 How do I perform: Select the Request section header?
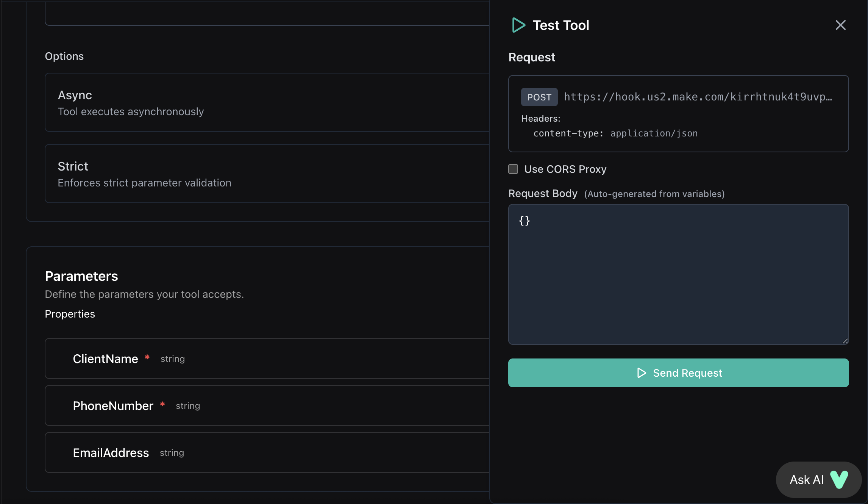[532, 57]
